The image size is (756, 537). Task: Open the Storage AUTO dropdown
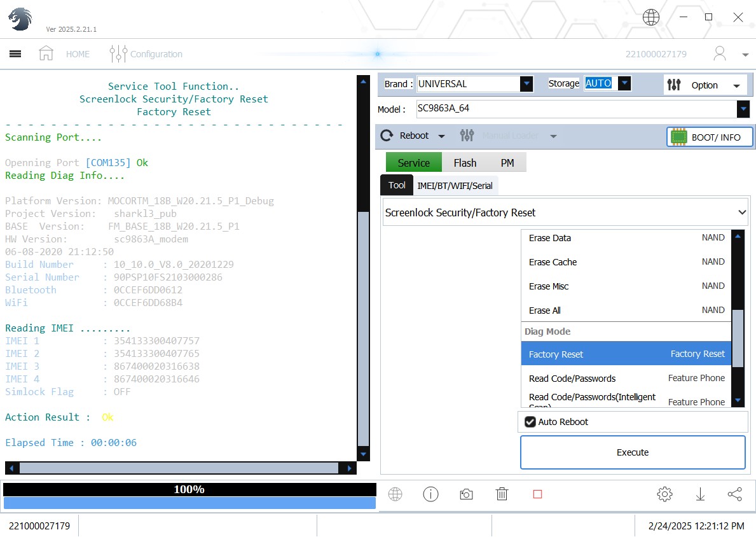[624, 83]
